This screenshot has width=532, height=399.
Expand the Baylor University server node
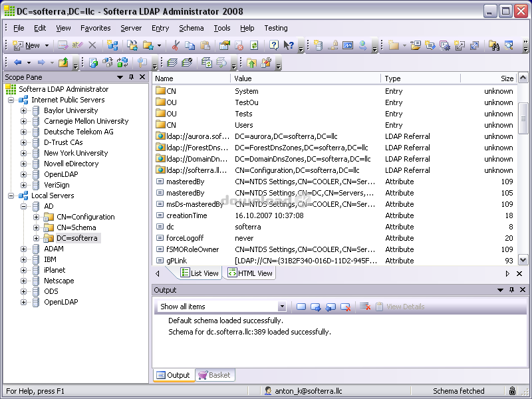(x=23, y=110)
